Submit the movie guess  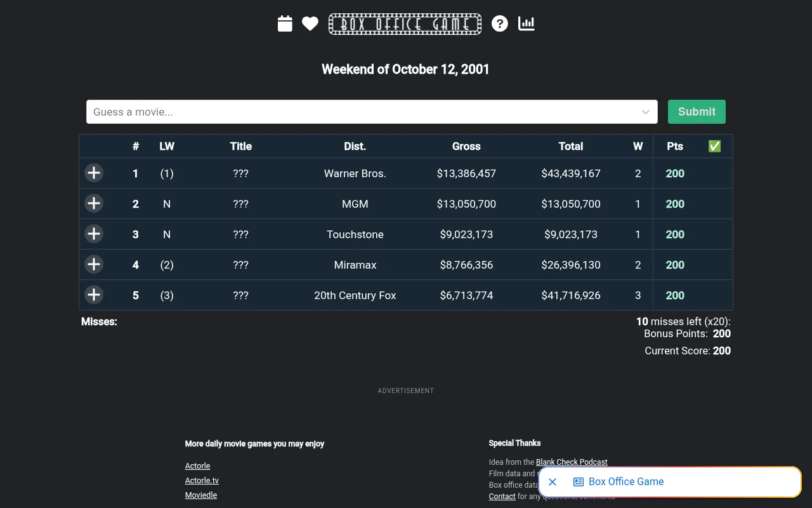tap(697, 112)
